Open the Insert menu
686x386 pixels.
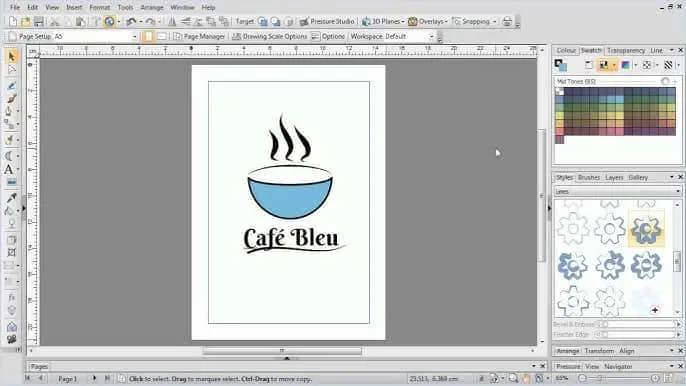click(74, 7)
